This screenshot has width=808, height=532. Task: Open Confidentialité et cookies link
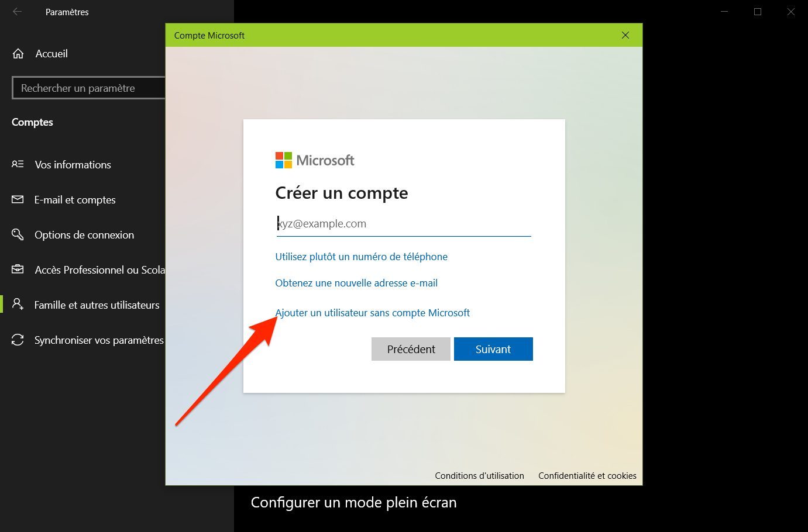tap(587, 476)
